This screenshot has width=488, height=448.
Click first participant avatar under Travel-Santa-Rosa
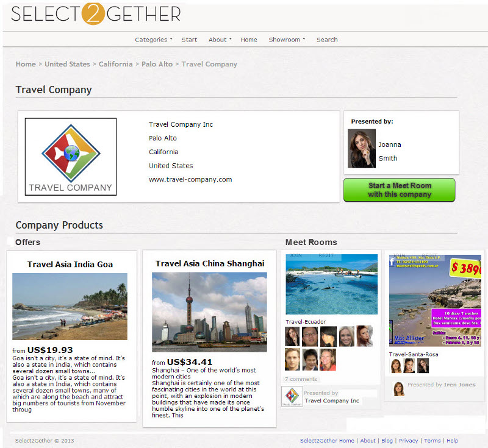pos(395,366)
